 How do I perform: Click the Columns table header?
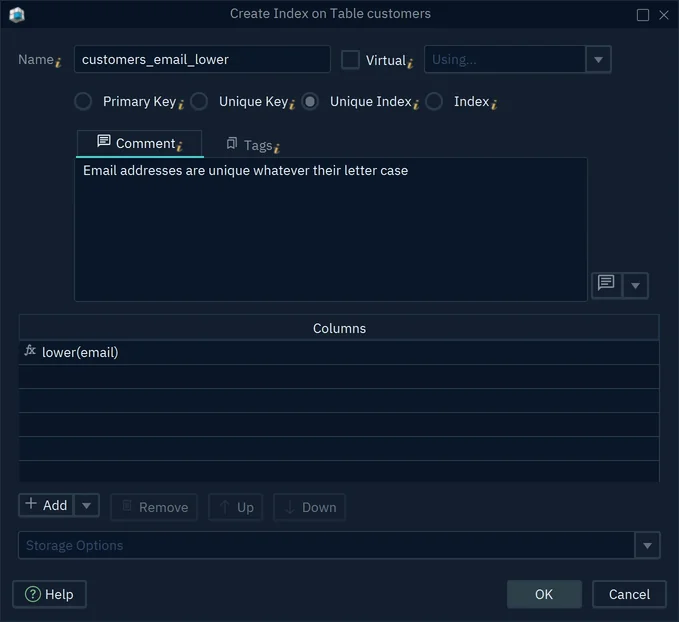[x=339, y=328]
